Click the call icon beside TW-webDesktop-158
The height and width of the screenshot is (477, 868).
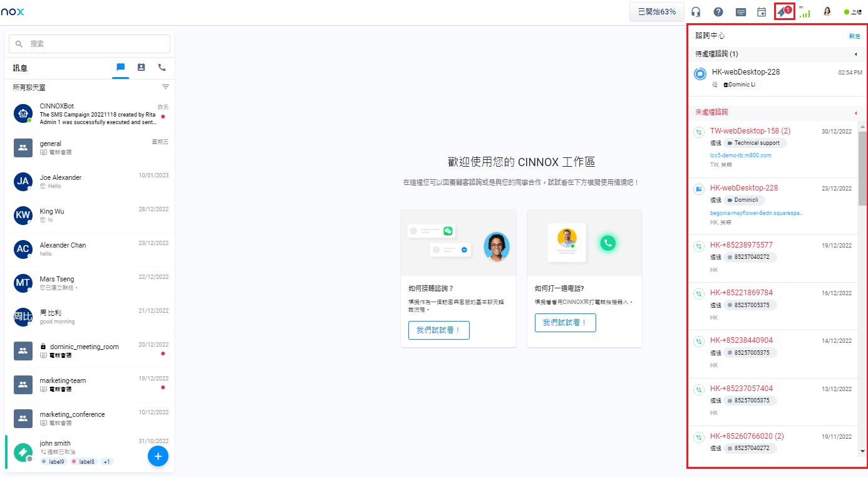pyautogui.click(x=699, y=132)
